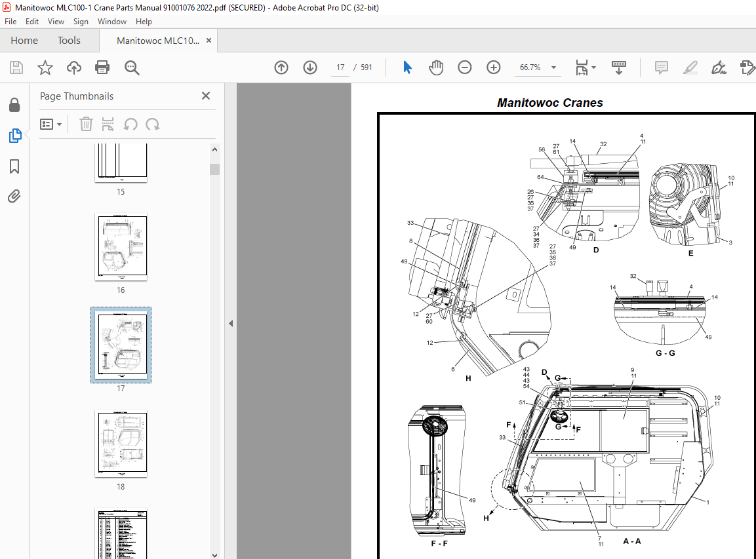Select the Manitowoc MLC10... document tab

157,41
